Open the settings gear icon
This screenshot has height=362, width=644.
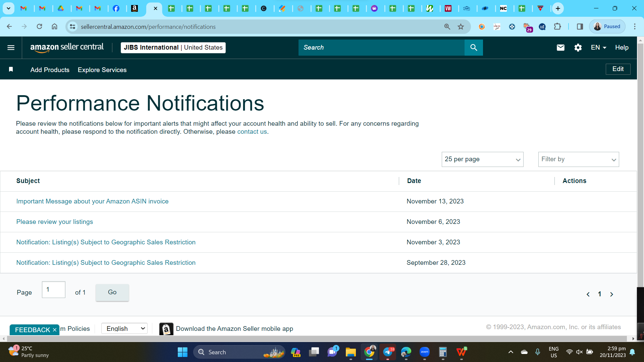(x=578, y=48)
